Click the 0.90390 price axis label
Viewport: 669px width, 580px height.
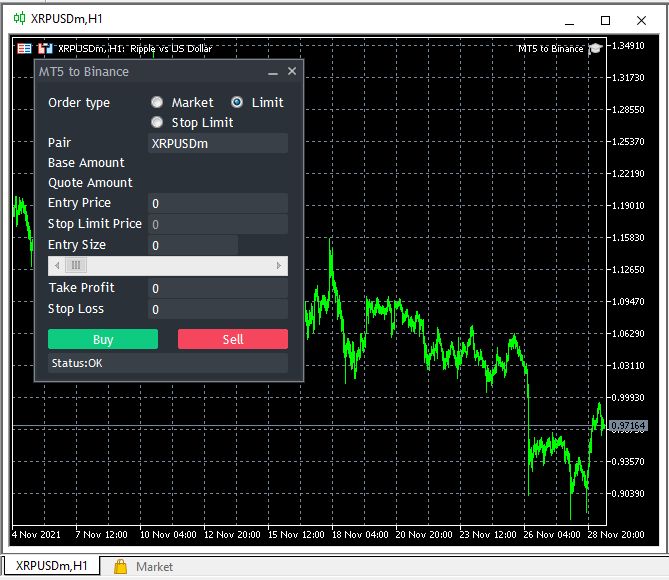[628, 493]
